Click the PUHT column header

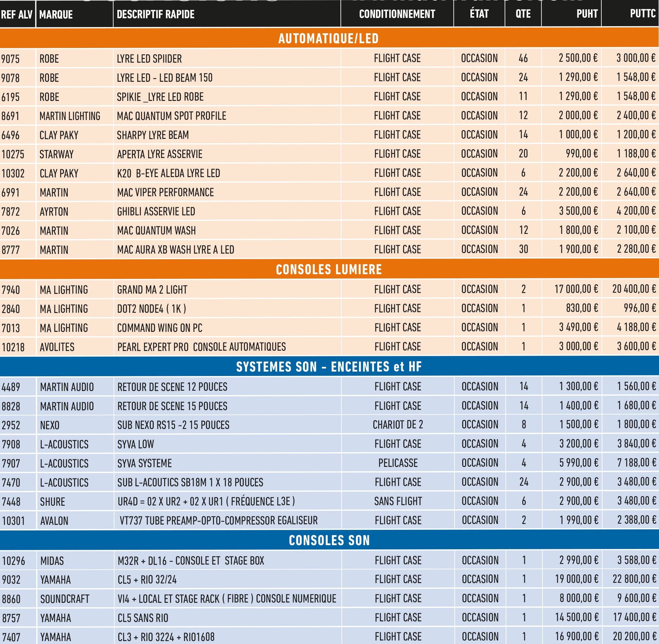[x=587, y=14]
